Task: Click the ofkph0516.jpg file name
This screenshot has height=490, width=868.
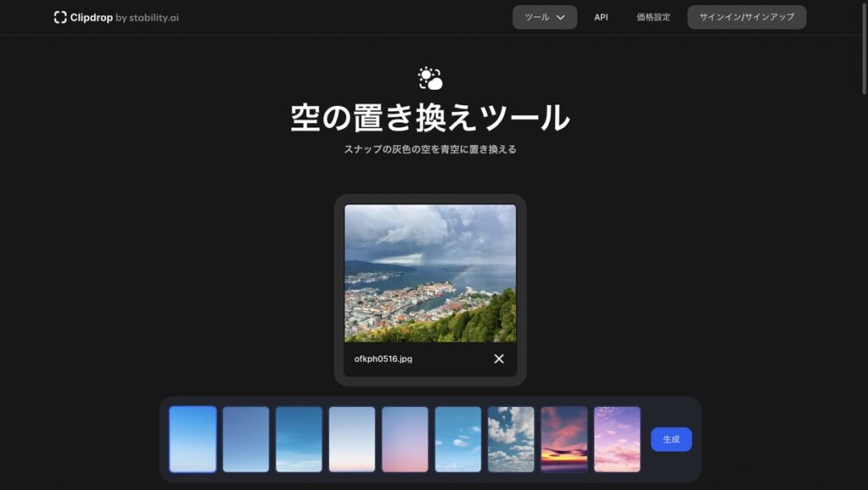Action: click(383, 359)
